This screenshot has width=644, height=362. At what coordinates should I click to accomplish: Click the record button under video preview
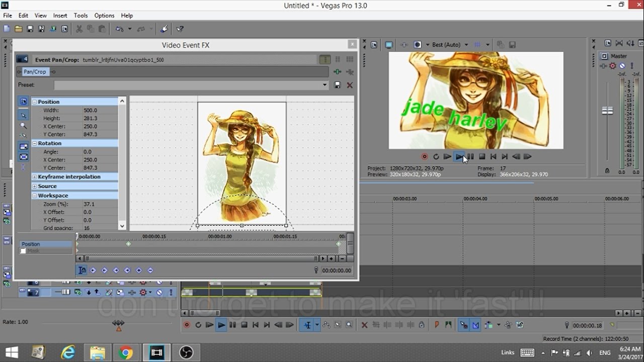(424, 157)
